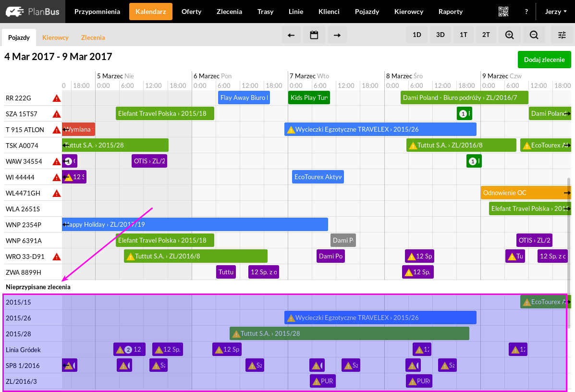Click the Dodaj zlecenie button
Screen dimensions: 575x392
[x=544, y=60]
